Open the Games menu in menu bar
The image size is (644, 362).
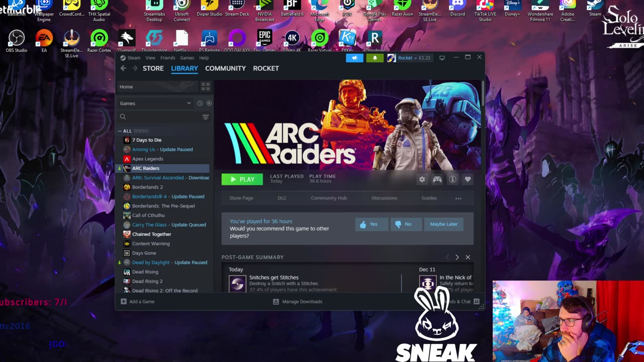187,58
